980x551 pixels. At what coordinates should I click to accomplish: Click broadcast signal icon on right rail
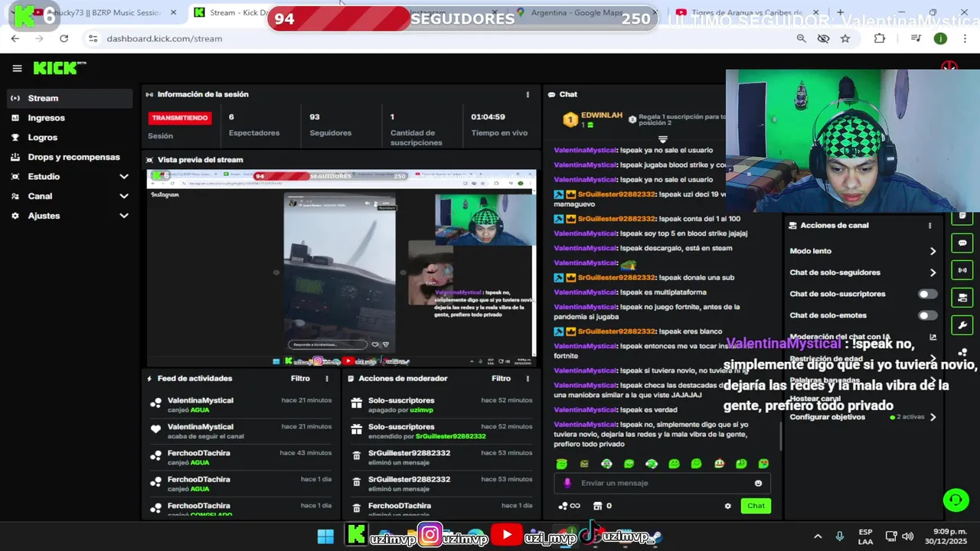tap(962, 270)
